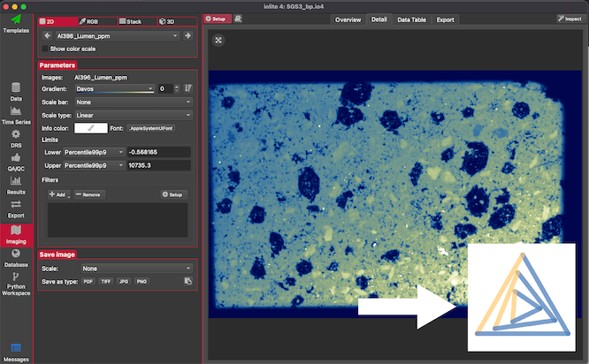This screenshot has height=364, width=589.
Task: Open the Lower limit Percentile99p9 dropdown
Action: [x=94, y=152]
